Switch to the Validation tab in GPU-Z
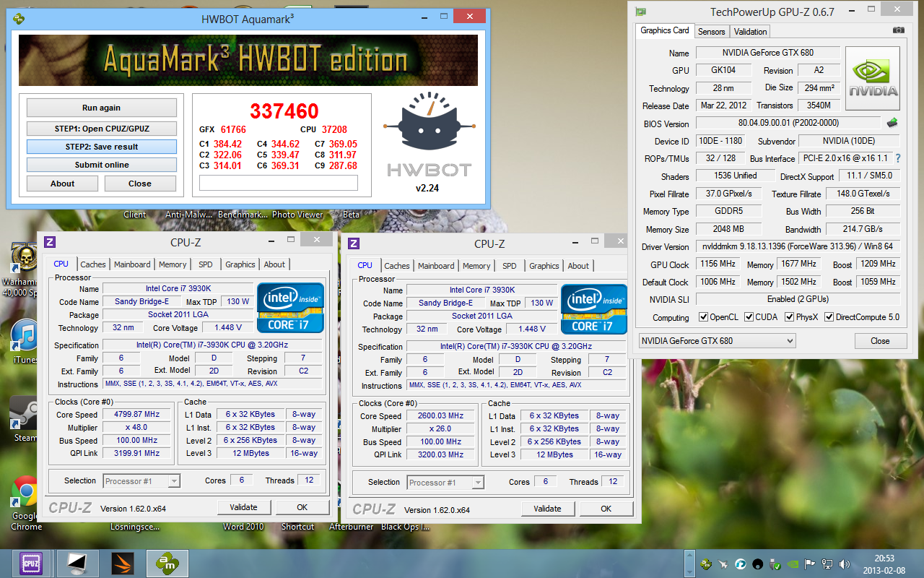924x578 pixels. (750, 31)
